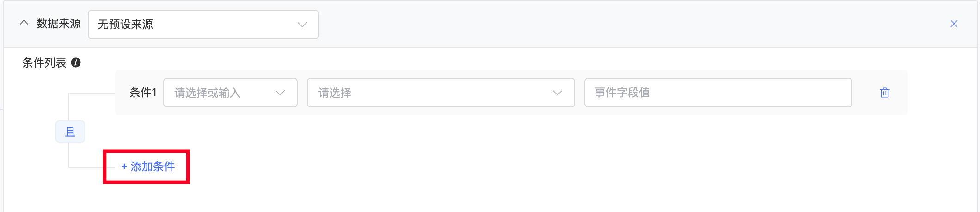Collapse the 数据来源 section chevron

pyautogui.click(x=24, y=23)
